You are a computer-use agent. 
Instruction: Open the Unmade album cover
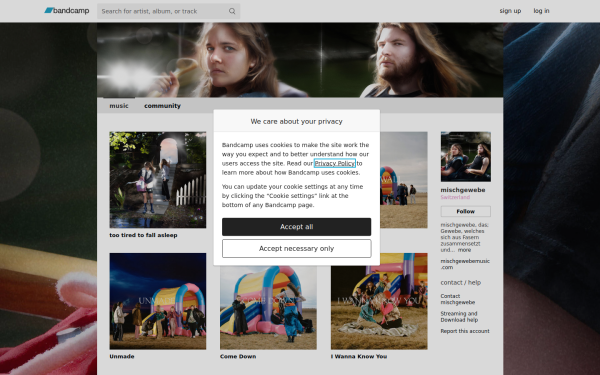[158, 301]
